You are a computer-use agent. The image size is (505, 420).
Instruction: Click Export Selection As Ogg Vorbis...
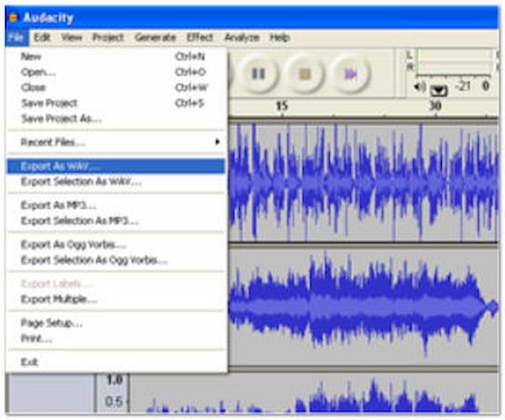pyautogui.click(x=116, y=260)
